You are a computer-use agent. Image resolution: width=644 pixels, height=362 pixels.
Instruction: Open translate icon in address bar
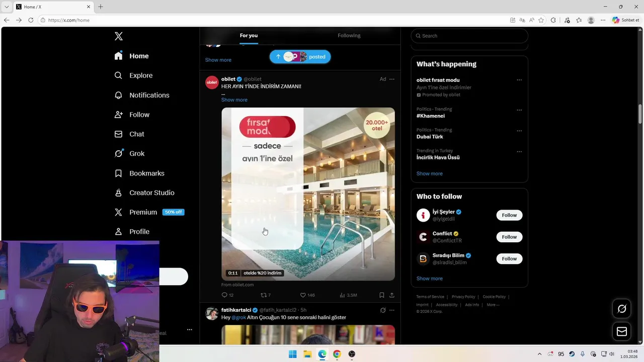(x=522, y=20)
